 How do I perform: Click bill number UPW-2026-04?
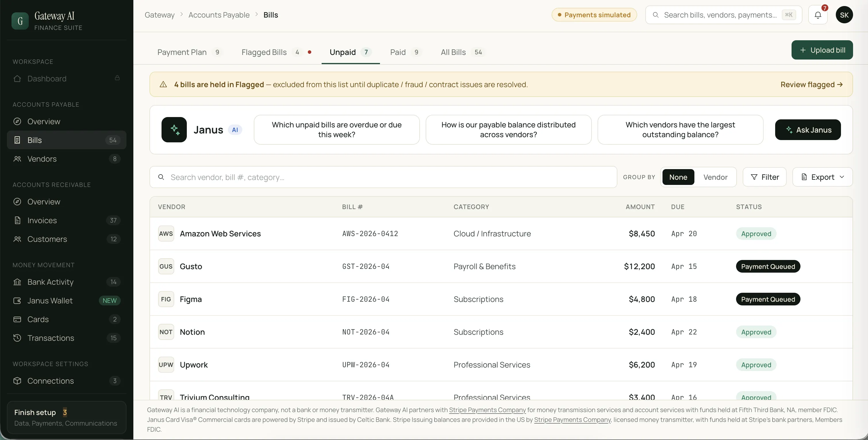pyautogui.click(x=366, y=365)
